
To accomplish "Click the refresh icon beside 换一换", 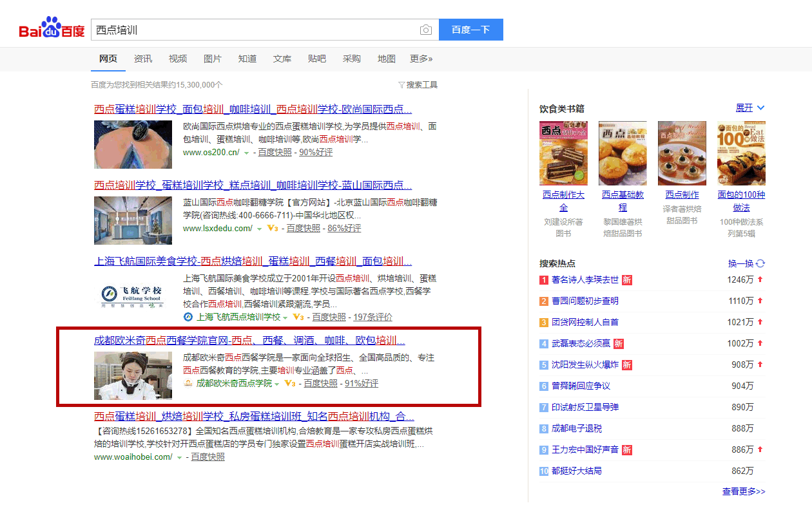I will click(760, 263).
